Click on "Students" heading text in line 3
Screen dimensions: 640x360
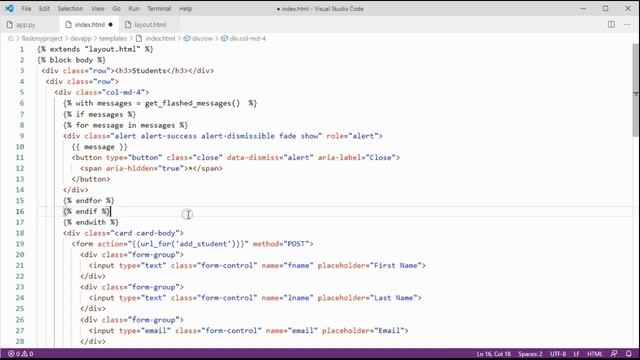coord(149,71)
